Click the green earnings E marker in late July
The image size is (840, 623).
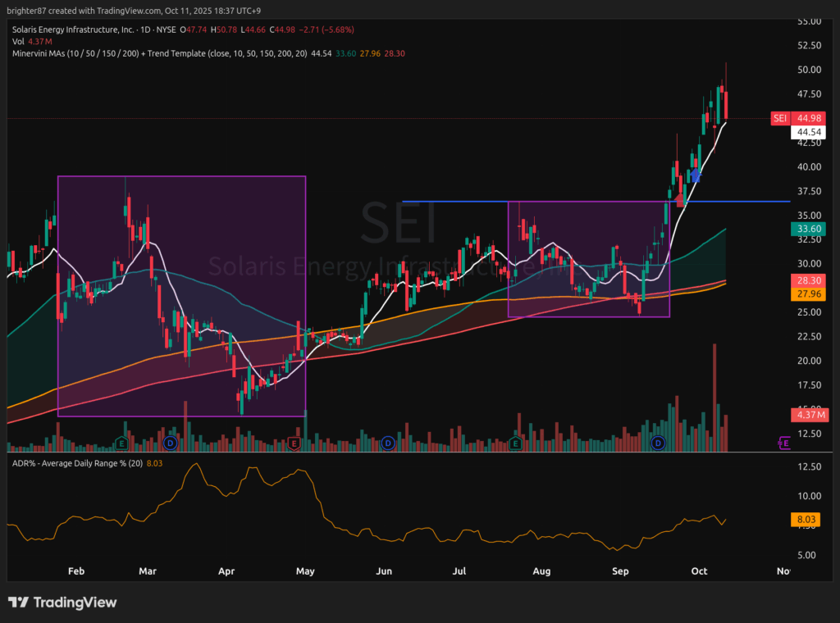coord(516,443)
